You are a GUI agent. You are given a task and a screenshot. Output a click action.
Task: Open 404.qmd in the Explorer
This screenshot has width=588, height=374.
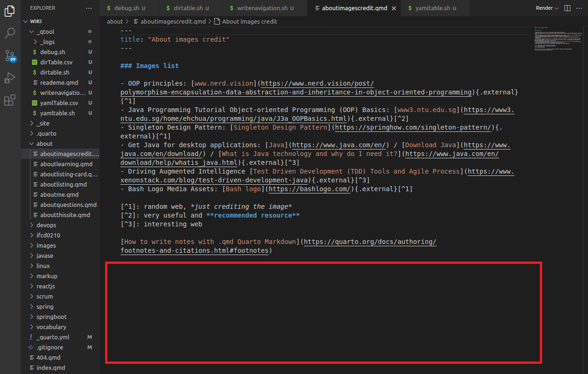click(60, 357)
